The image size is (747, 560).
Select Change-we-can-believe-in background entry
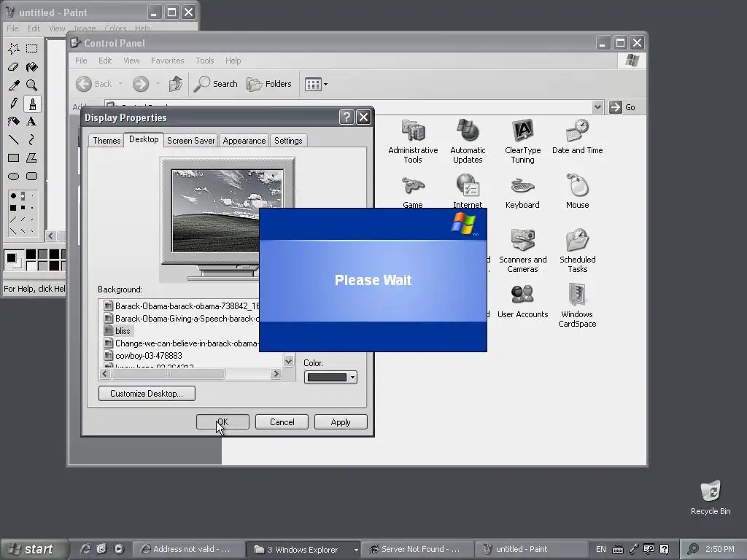tap(181, 343)
